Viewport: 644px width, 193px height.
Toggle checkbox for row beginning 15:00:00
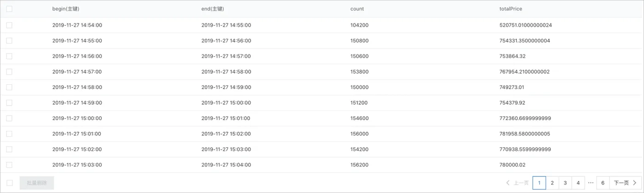click(x=9, y=118)
